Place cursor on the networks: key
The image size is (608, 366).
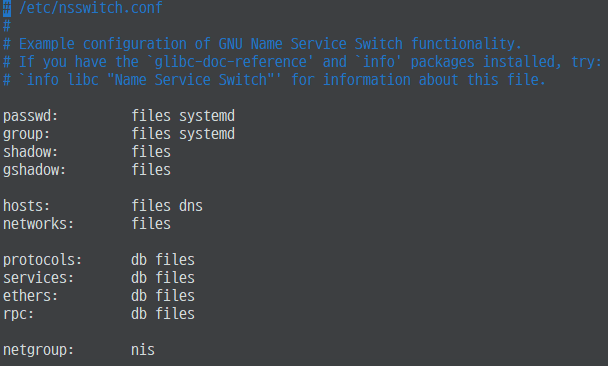pyautogui.click(x=38, y=224)
